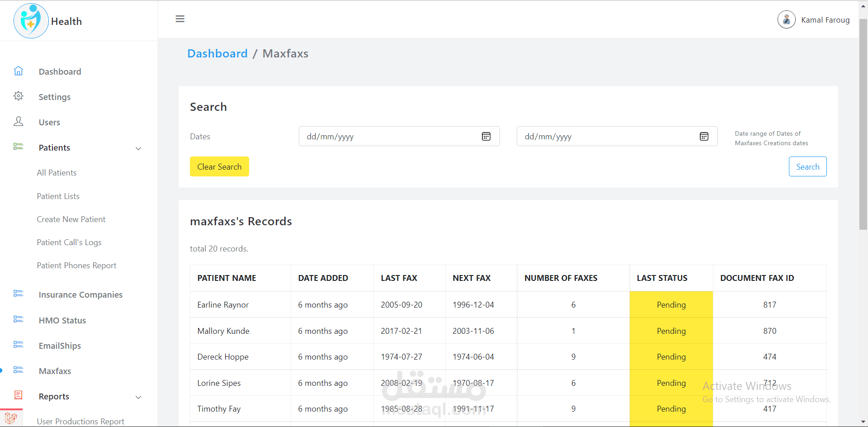Open the second date field calendar picker
The width and height of the screenshot is (868, 427).
704,137
